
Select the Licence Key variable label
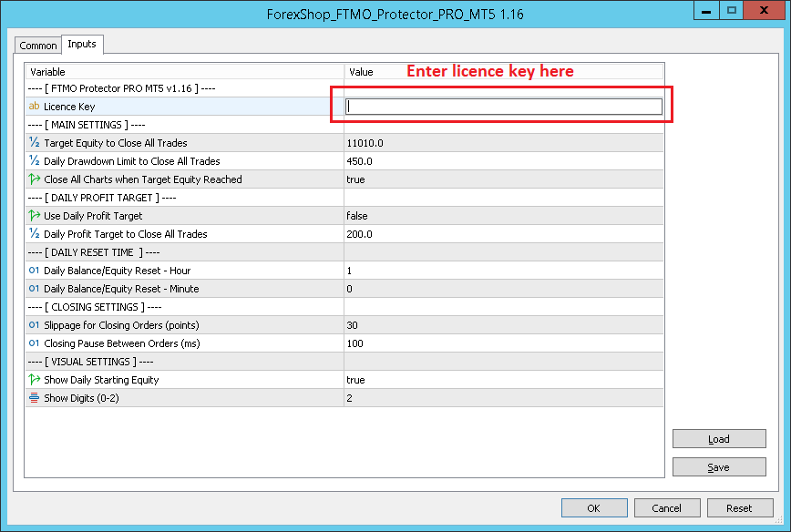click(69, 107)
